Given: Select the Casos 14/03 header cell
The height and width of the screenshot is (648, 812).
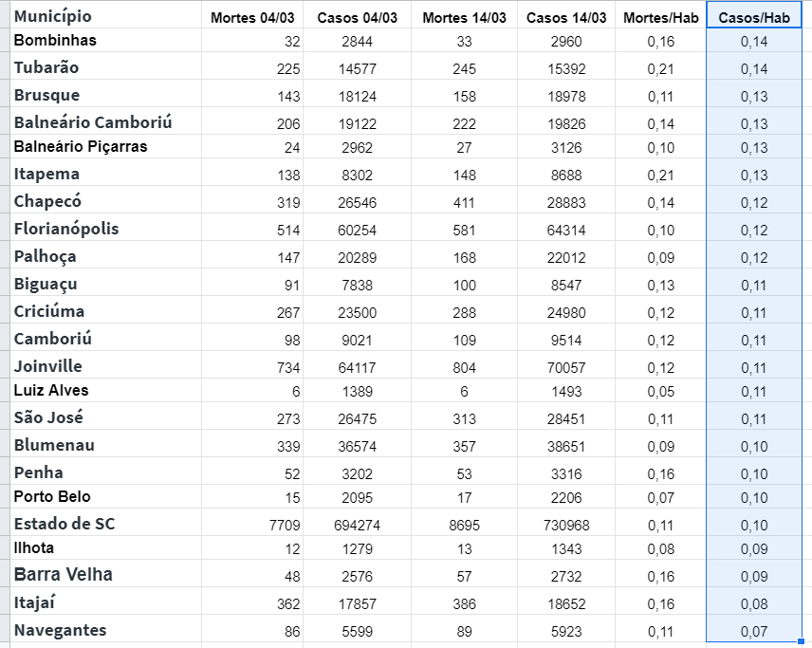Looking at the screenshot, I should (x=566, y=14).
